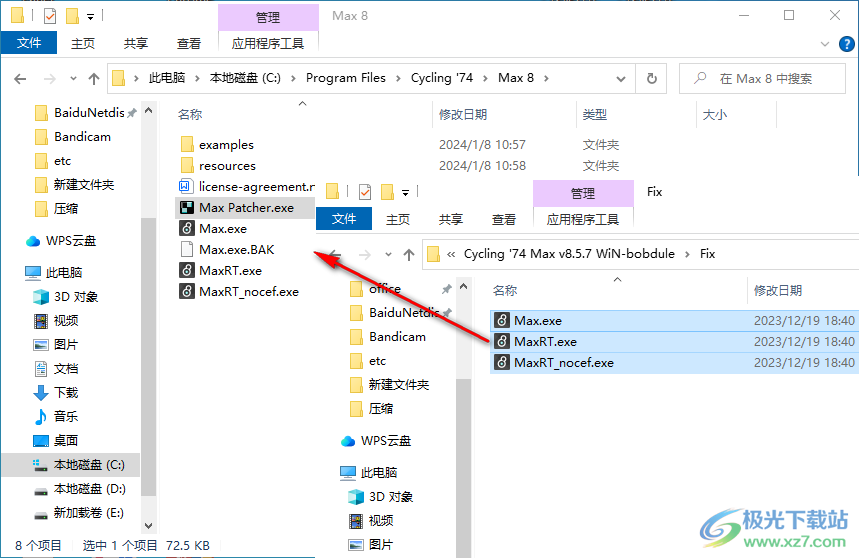This screenshot has height=558, width=859.
Task: Select the license-agreement file icon
Action: point(186,187)
